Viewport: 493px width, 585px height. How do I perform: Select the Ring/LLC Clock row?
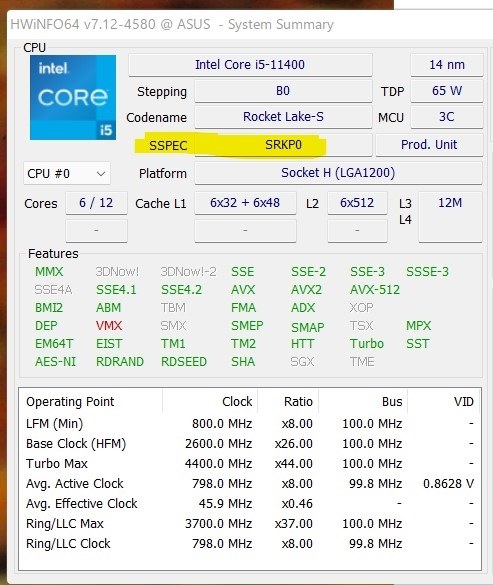[x=250, y=544]
